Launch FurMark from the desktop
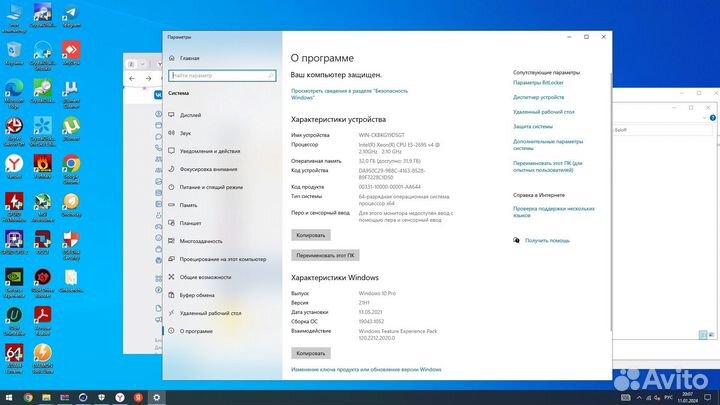The width and height of the screenshot is (720, 405). point(43,166)
